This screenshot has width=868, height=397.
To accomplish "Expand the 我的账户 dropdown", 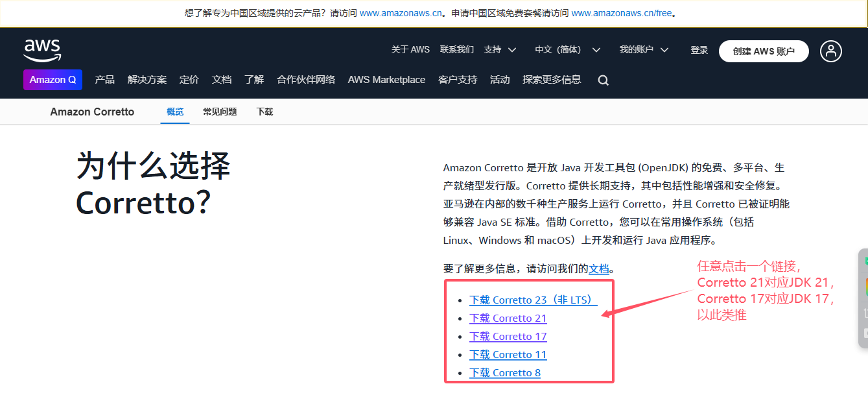I will 644,50.
